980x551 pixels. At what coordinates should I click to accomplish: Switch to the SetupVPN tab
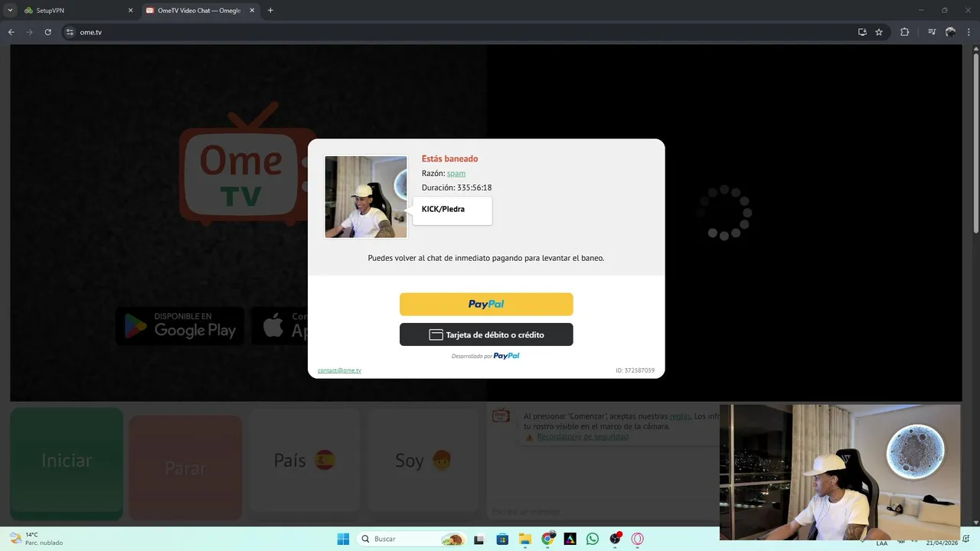(x=77, y=11)
